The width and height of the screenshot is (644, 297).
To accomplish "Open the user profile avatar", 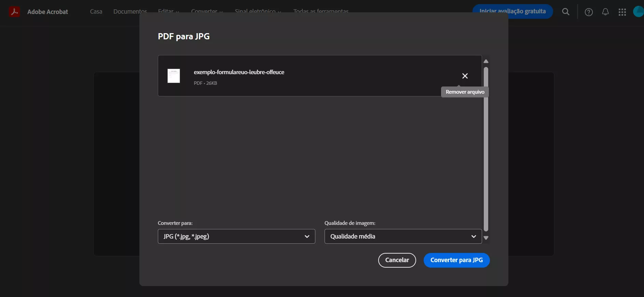I will [639, 12].
